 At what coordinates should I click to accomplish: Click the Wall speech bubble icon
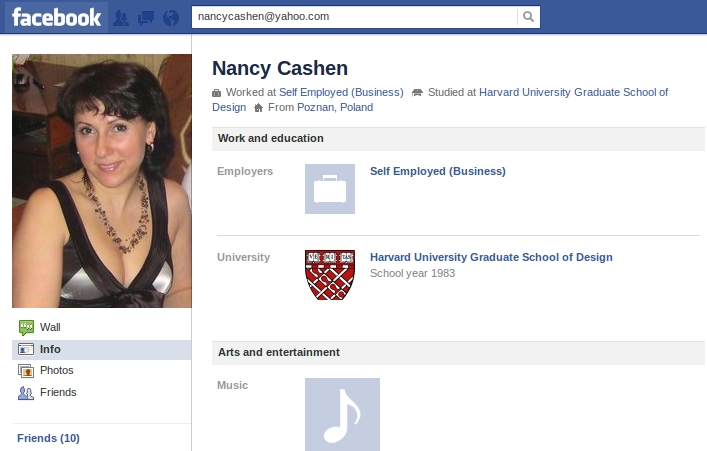pyautogui.click(x=26, y=327)
